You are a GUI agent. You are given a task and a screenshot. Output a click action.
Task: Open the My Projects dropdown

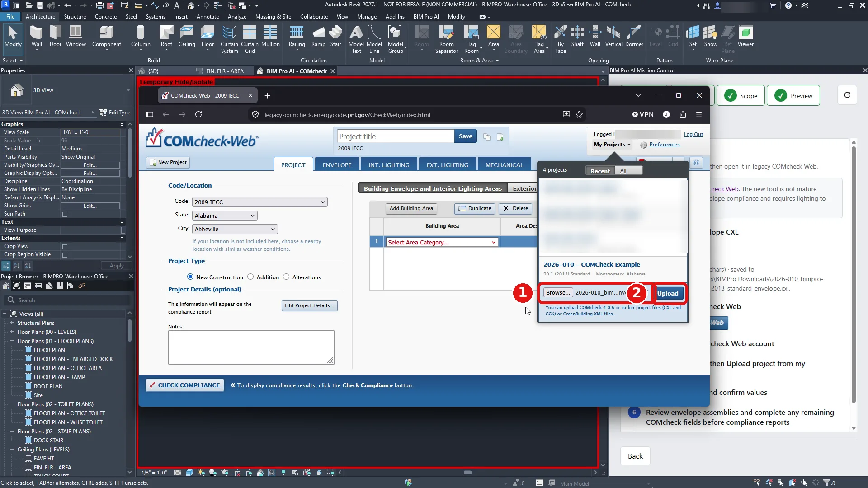pos(612,145)
